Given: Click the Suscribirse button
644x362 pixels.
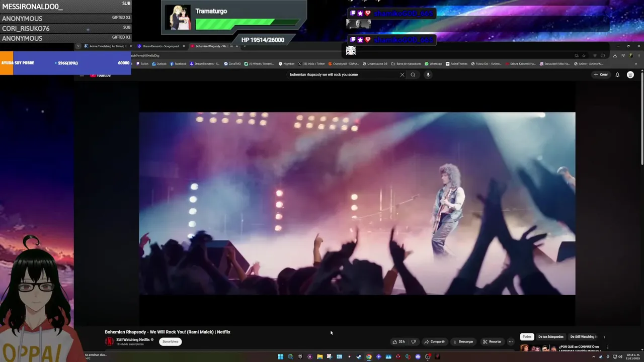Looking at the screenshot, I should (170, 341).
